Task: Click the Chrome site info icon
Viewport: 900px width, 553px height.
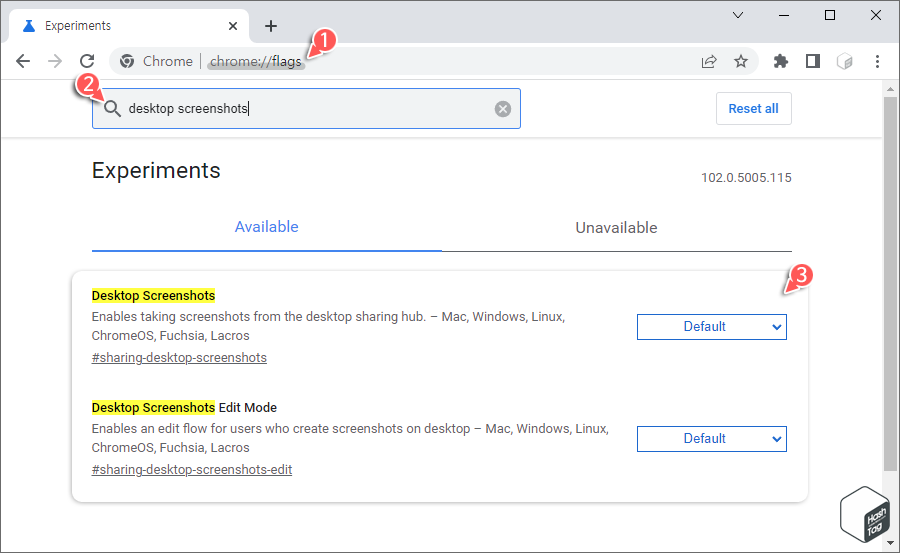Action: tap(127, 61)
